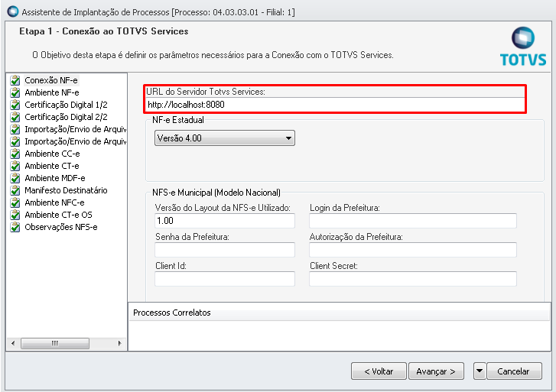Select the Conexão NF-e step
The image size is (556, 392).
pyautogui.click(x=51, y=80)
